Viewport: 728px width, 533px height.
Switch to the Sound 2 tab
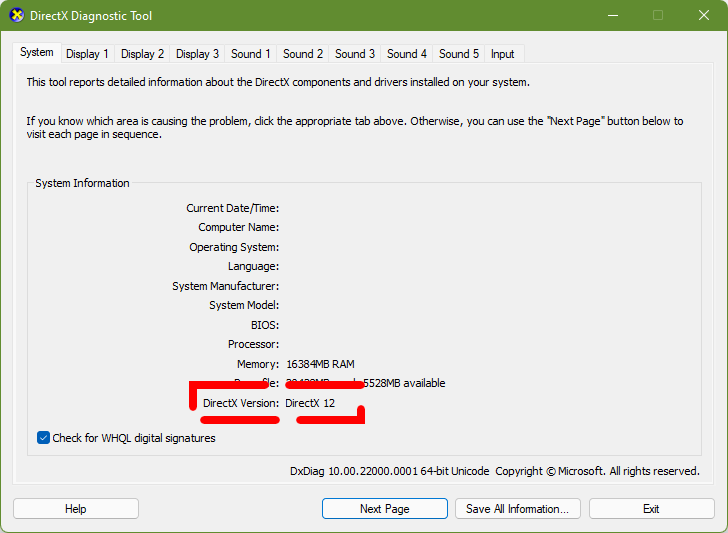coord(303,54)
